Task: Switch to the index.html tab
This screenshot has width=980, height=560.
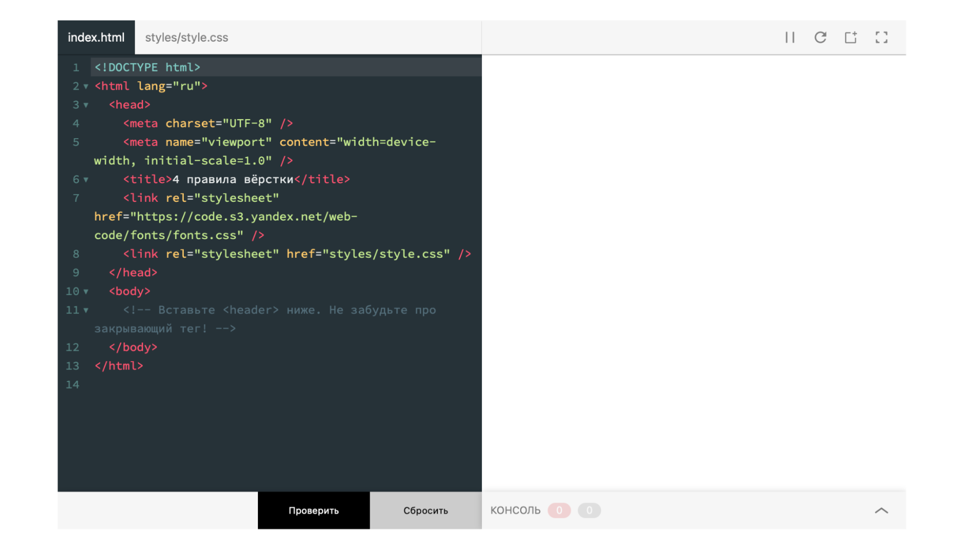Action: coord(96,37)
